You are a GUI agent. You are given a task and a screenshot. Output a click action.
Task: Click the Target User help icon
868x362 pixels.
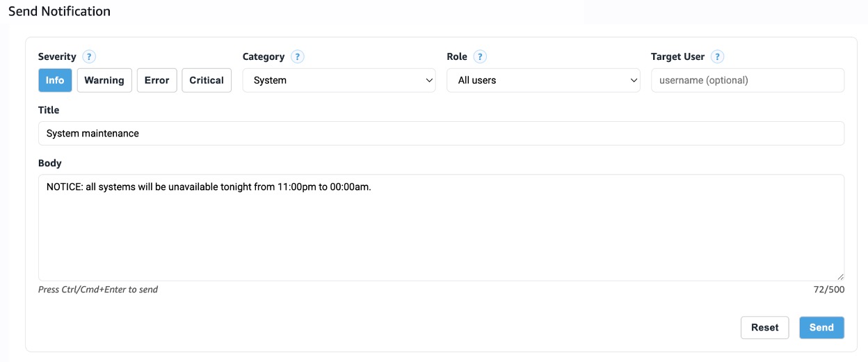coord(717,57)
